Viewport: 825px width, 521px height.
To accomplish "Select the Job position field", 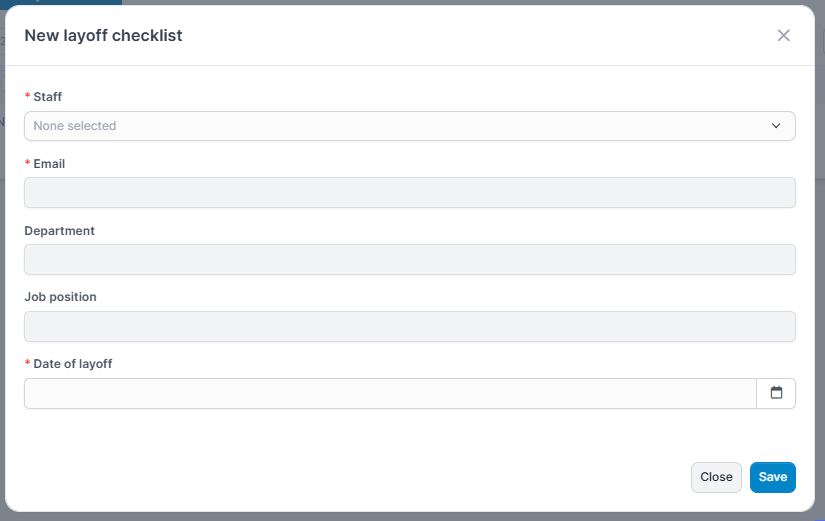I will [x=409, y=327].
